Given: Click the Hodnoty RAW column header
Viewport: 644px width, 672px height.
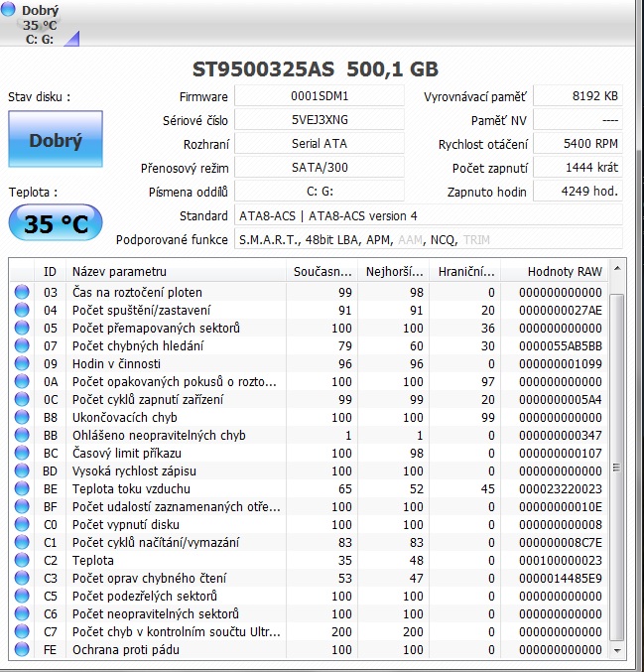Looking at the screenshot, I should point(555,271).
